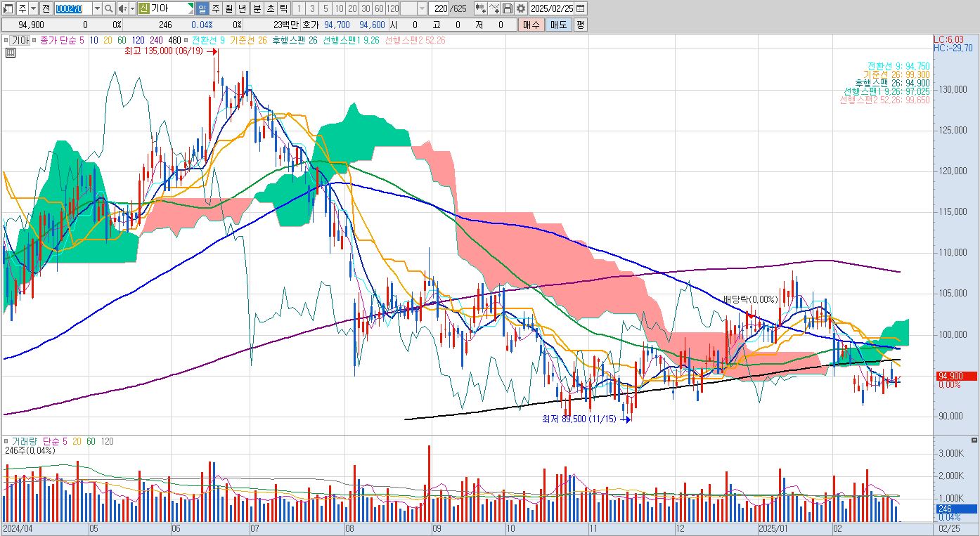Click the small square marker before 기아 legend
This screenshot has width=980, height=536.
[x=6, y=41]
